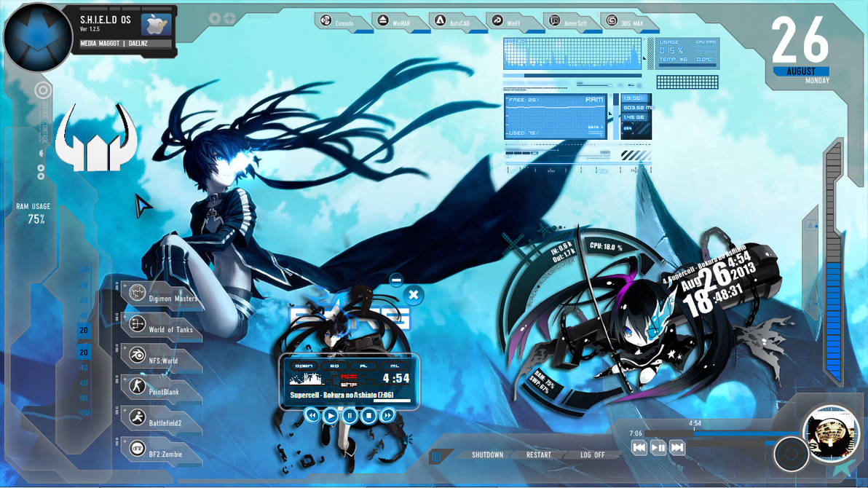Minimize the anime music player widget

396,280
